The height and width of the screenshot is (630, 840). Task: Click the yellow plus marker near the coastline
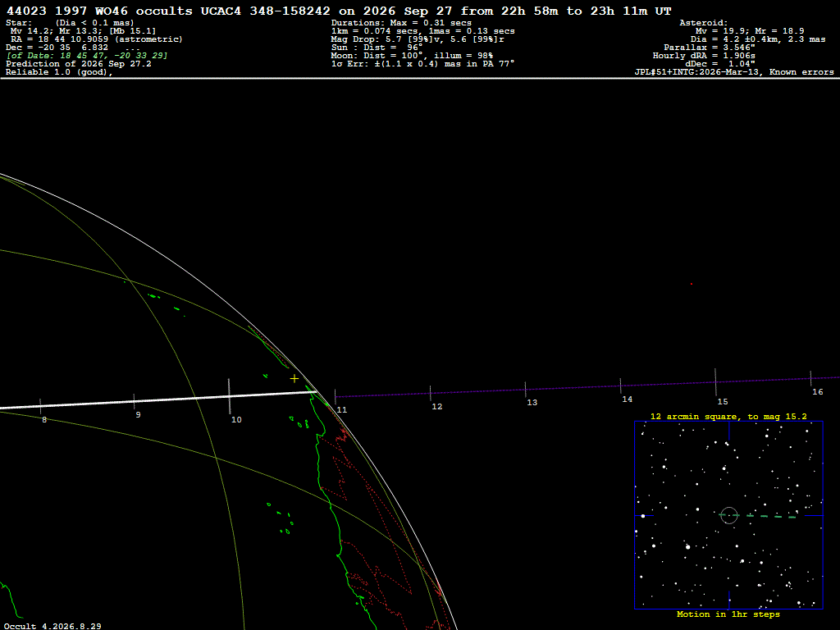(294, 379)
